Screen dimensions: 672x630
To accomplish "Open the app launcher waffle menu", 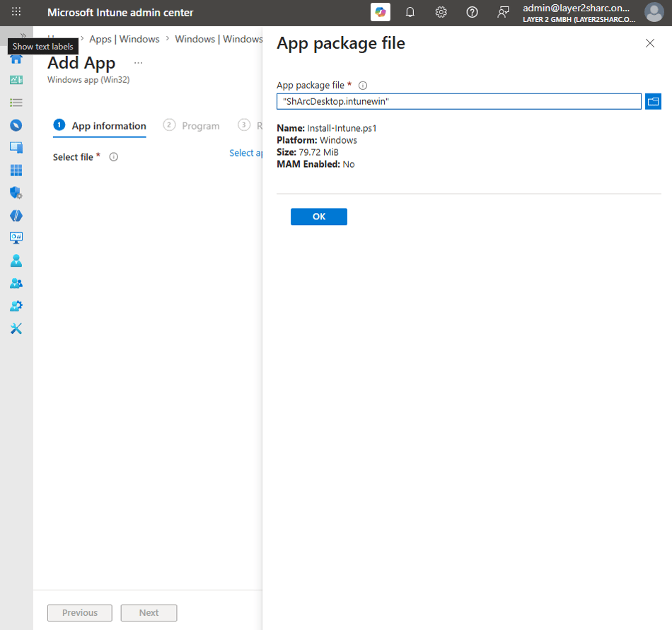I will pos(16,12).
